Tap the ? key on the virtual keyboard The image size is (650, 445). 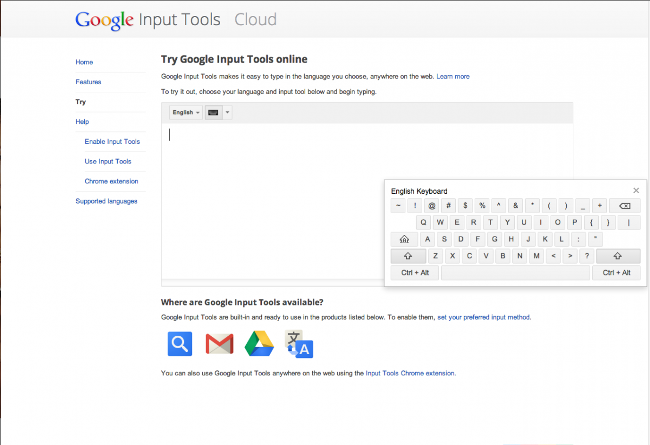point(587,256)
